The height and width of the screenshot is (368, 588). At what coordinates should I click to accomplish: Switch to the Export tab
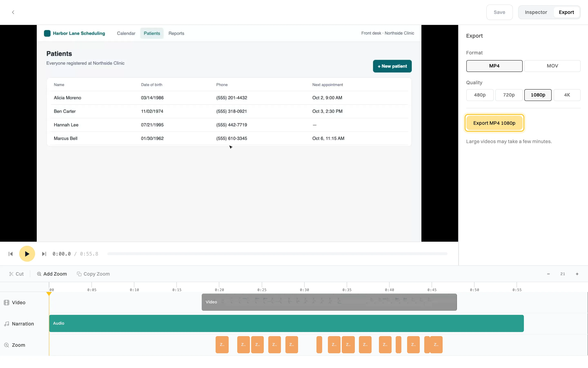[566, 12]
